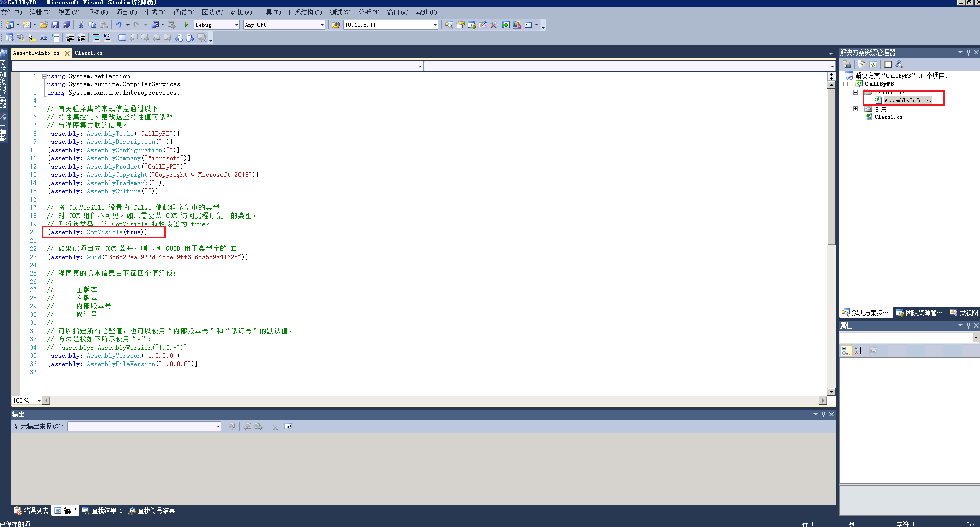Click the Undo icon on the toolbar
The height and width of the screenshot is (527, 980).
118,25
